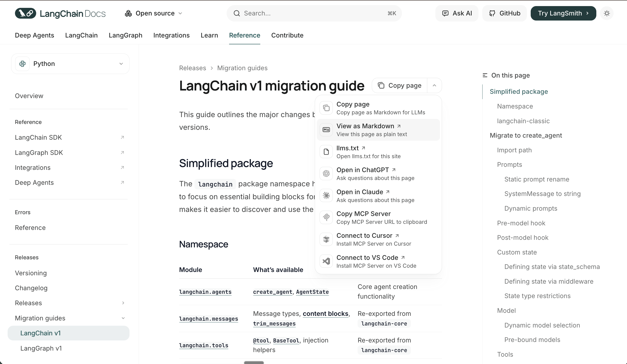627x364 pixels.
Task: Jump to Static prompt rename section
Action: pyautogui.click(x=536, y=179)
